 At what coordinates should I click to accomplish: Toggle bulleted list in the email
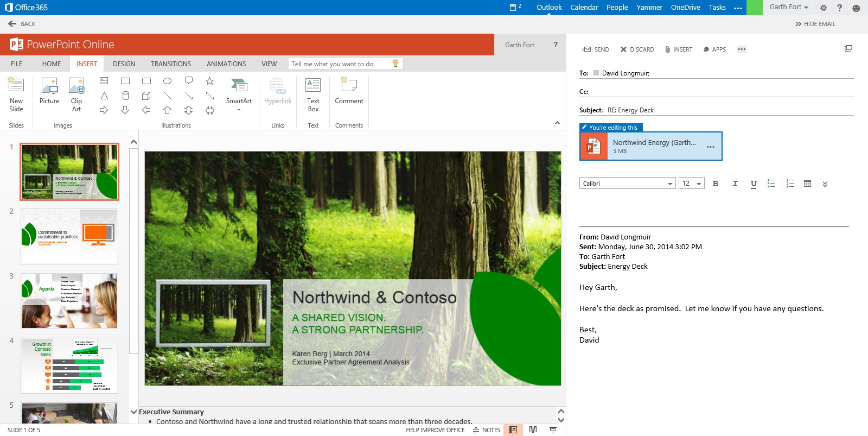click(771, 184)
